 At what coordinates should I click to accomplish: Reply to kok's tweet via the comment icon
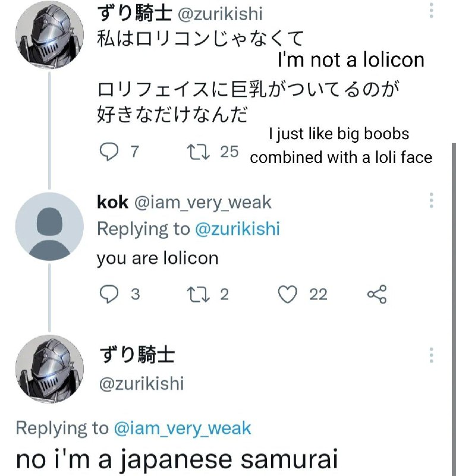109,294
